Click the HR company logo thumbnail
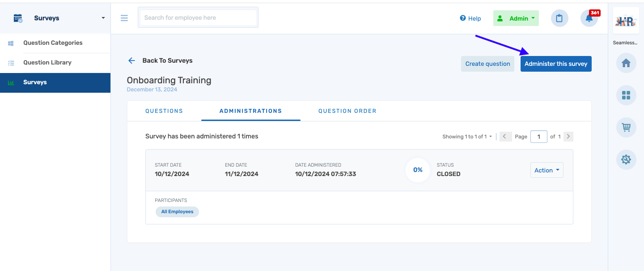 pyautogui.click(x=625, y=21)
